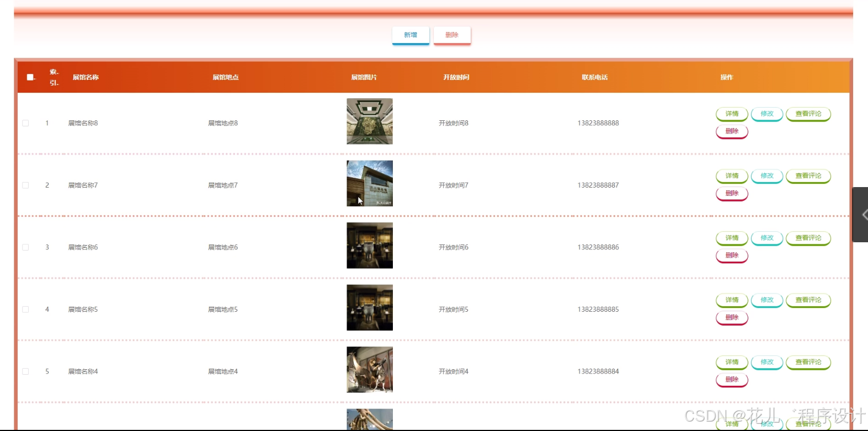Open the image thumbnail for 展馆名称5

click(x=370, y=307)
